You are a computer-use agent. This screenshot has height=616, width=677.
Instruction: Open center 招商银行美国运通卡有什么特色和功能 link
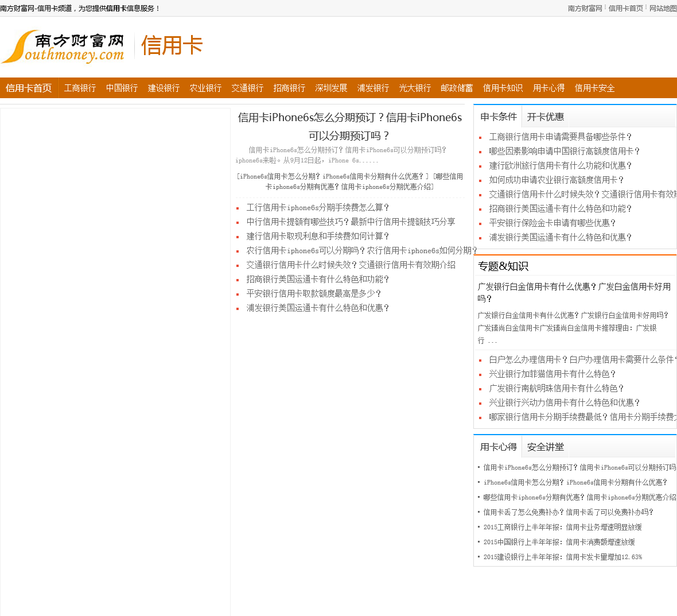click(x=318, y=279)
